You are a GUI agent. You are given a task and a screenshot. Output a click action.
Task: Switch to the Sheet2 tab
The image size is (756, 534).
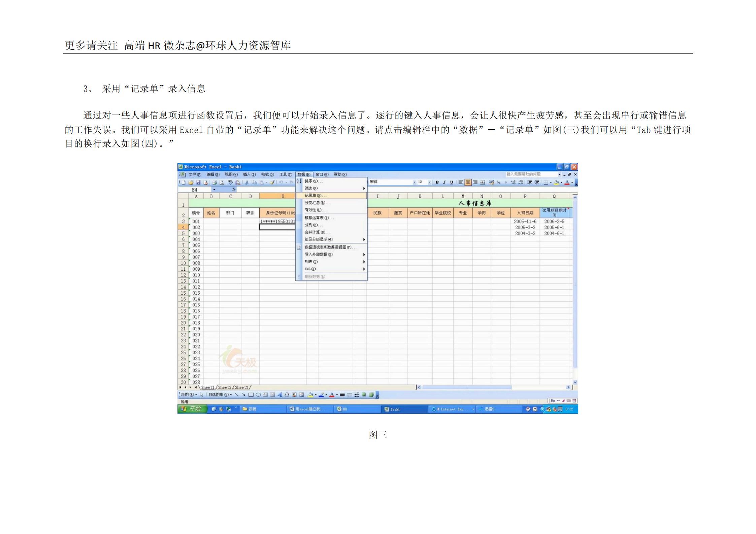pyautogui.click(x=224, y=387)
